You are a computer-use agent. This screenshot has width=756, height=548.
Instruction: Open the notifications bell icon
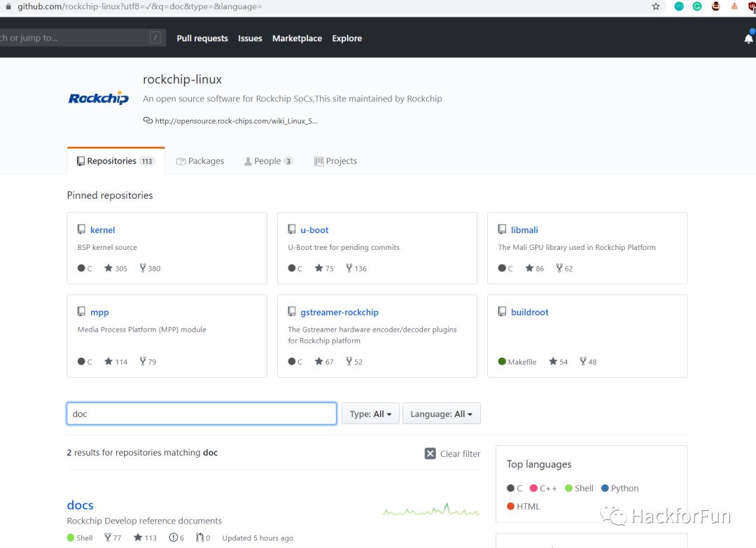point(748,38)
